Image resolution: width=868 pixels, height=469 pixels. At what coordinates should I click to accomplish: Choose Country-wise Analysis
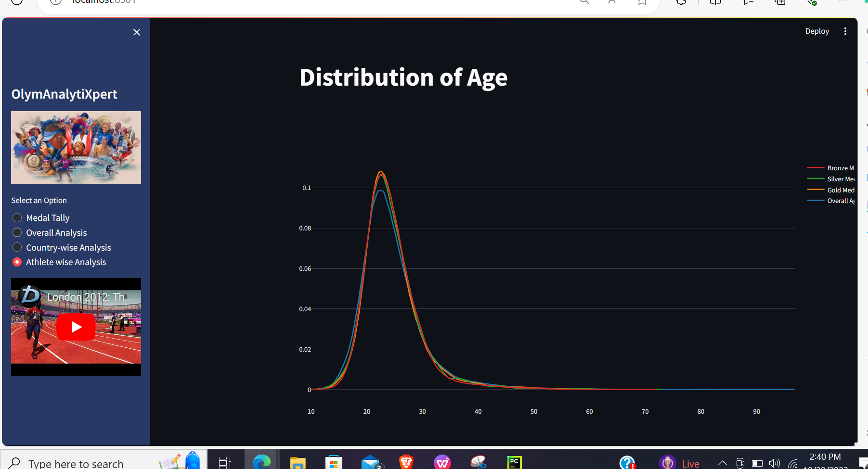coord(17,247)
